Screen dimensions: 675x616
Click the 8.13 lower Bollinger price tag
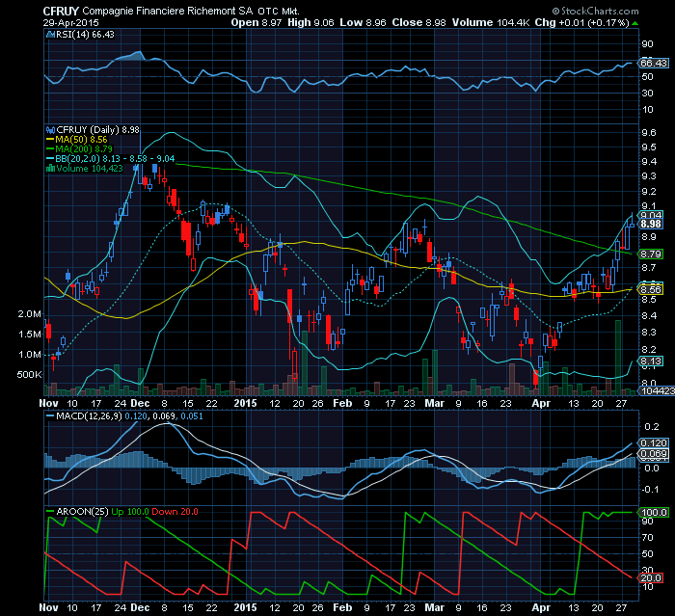[651, 362]
